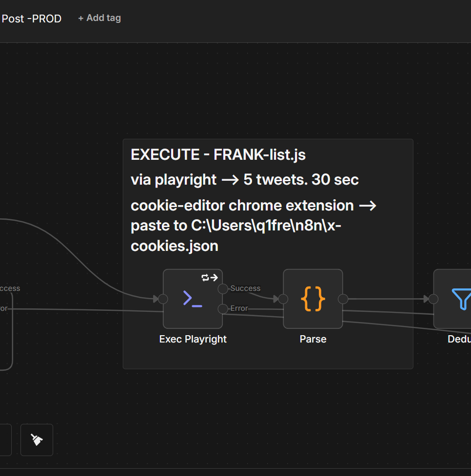Click input connector of Exec Playwright node

[x=163, y=299]
